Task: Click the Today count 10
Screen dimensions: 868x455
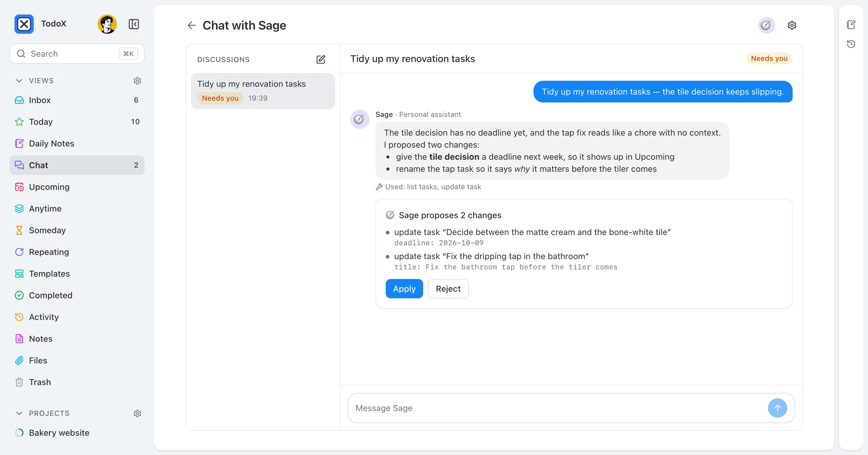Action: pyautogui.click(x=135, y=121)
